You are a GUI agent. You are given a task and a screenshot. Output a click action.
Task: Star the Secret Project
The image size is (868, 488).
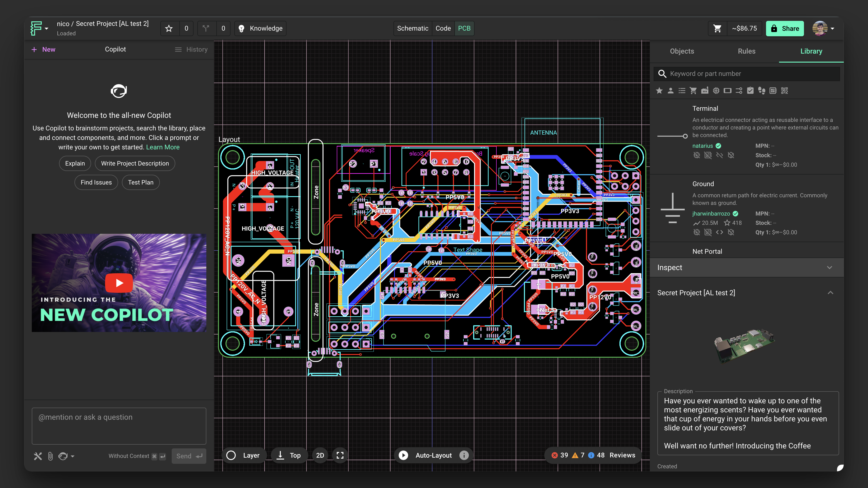(169, 28)
